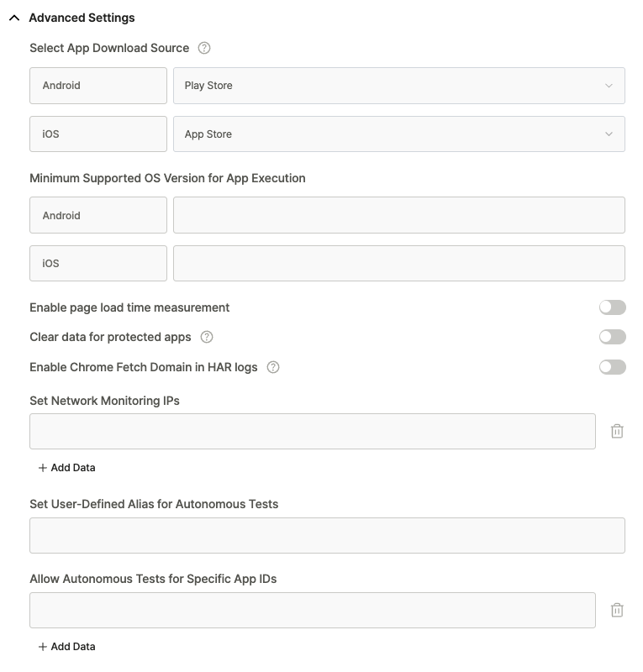Click the Android label box under Download Source

98,86
